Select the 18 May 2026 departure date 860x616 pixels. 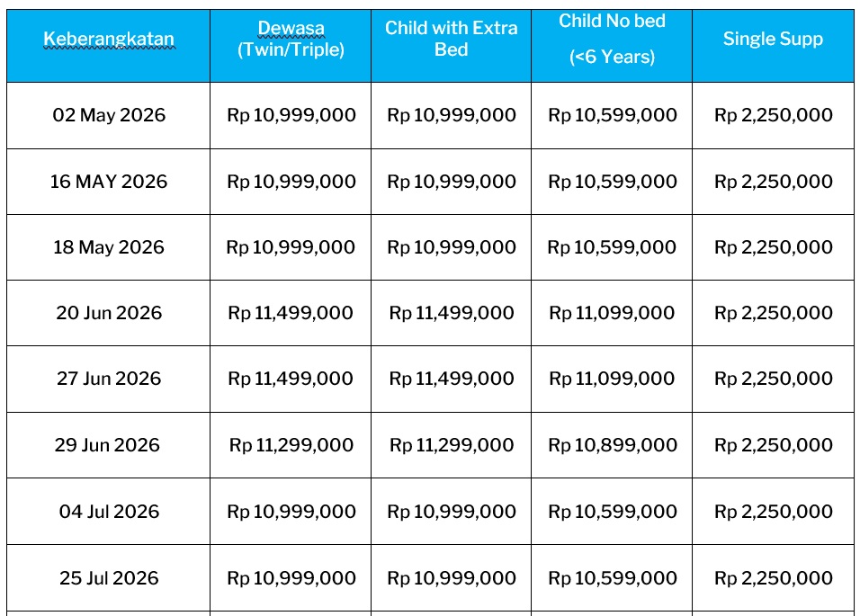(x=109, y=247)
